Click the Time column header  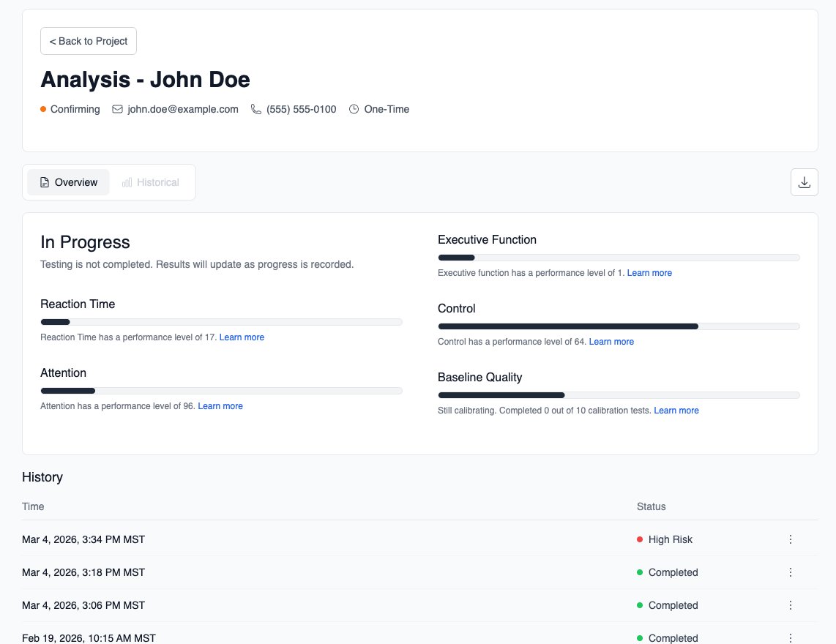33,506
